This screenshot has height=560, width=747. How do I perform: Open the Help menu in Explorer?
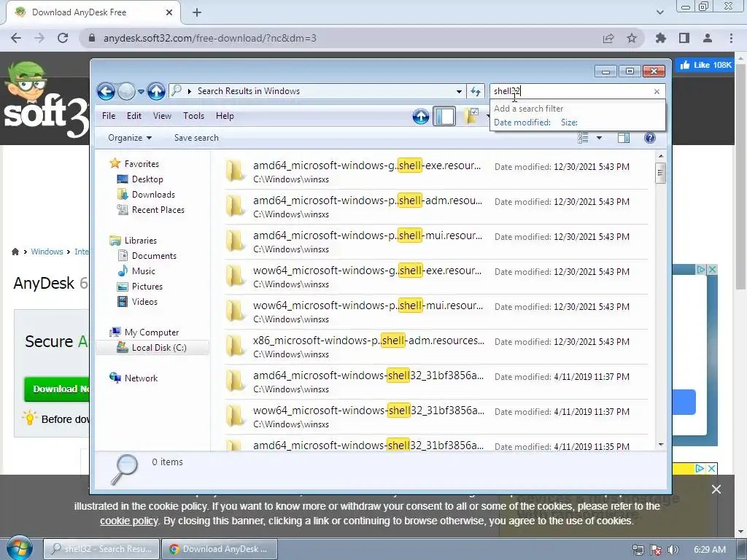point(225,116)
